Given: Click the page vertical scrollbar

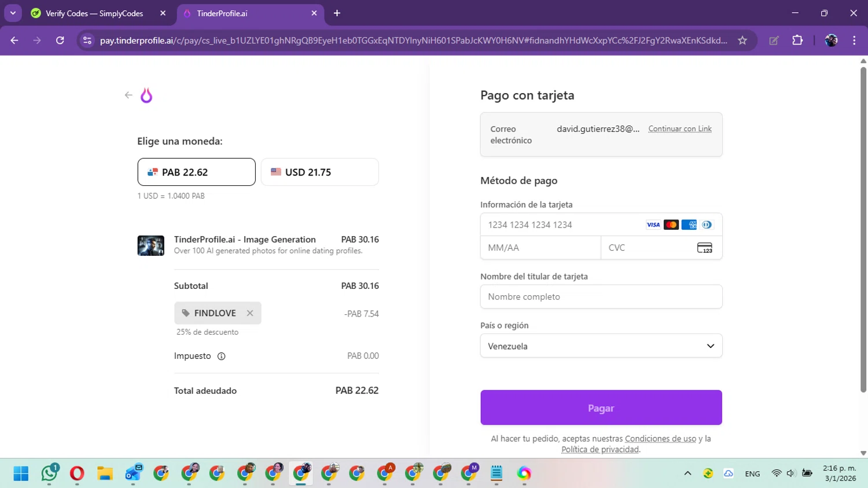Looking at the screenshot, I should (863, 230).
